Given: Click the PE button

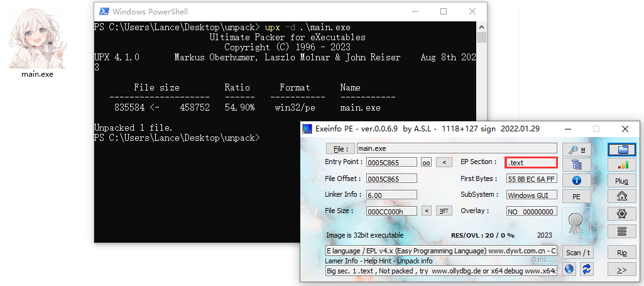Looking at the screenshot, I should pyautogui.click(x=577, y=196).
